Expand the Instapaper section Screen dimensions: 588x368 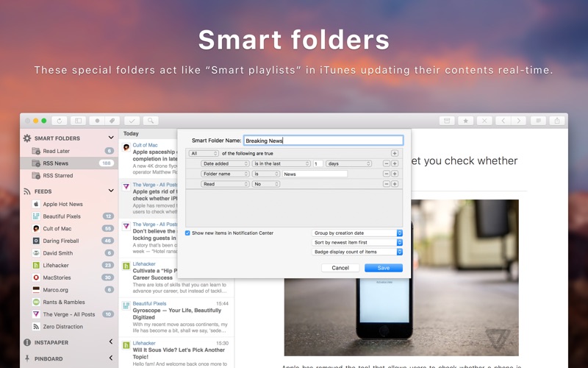pyautogui.click(x=111, y=342)
